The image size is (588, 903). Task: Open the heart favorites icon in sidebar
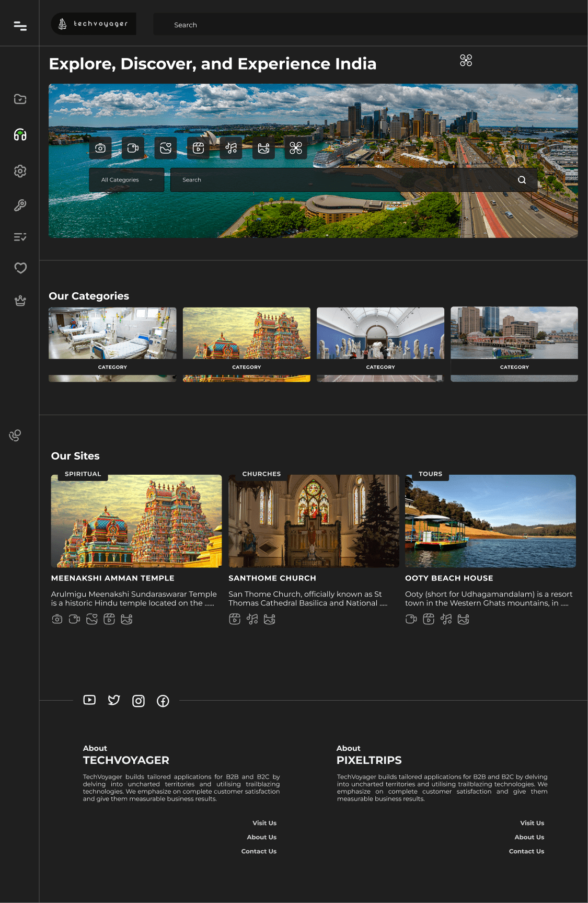click(x=20, y=268)
